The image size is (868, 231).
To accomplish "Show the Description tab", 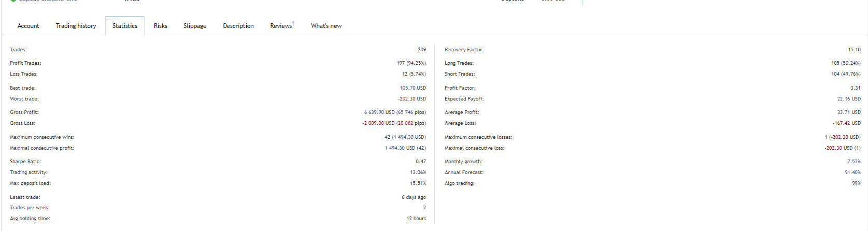I will tap(238, 26).
